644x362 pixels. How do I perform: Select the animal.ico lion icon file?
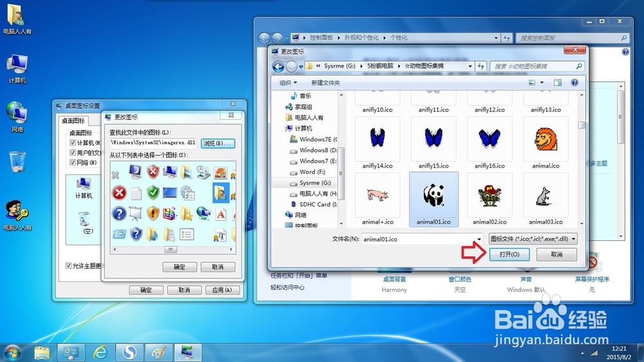click(545, 144)
